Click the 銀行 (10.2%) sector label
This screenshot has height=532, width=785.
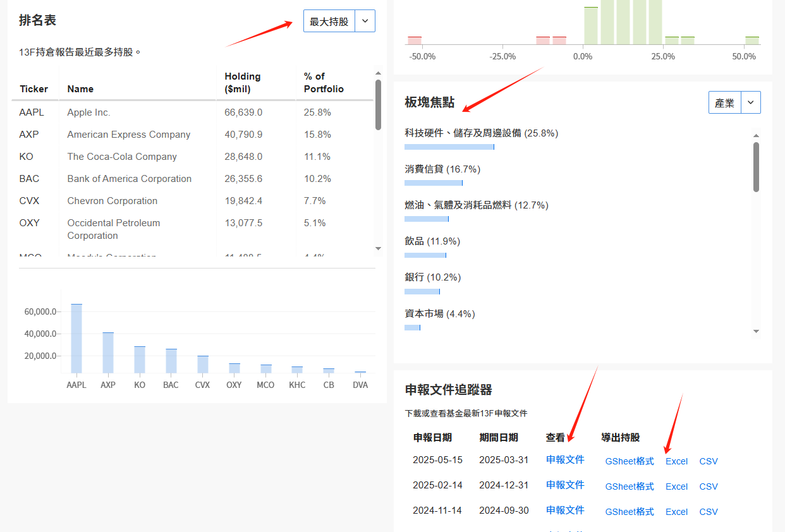[x=433, y=277]
